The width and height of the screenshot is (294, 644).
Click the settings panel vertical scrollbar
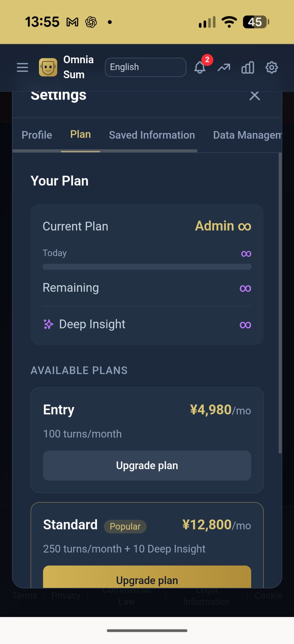point(280,303)
